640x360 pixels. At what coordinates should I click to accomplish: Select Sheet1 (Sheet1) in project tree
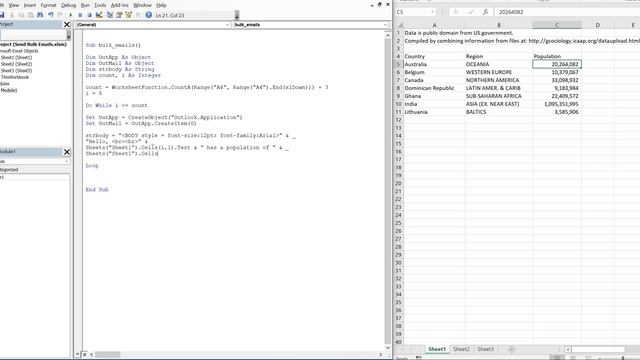16,58
